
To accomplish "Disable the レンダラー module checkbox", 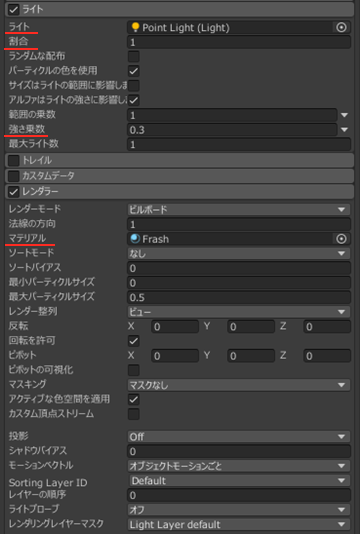I will [x=13, y=192].
